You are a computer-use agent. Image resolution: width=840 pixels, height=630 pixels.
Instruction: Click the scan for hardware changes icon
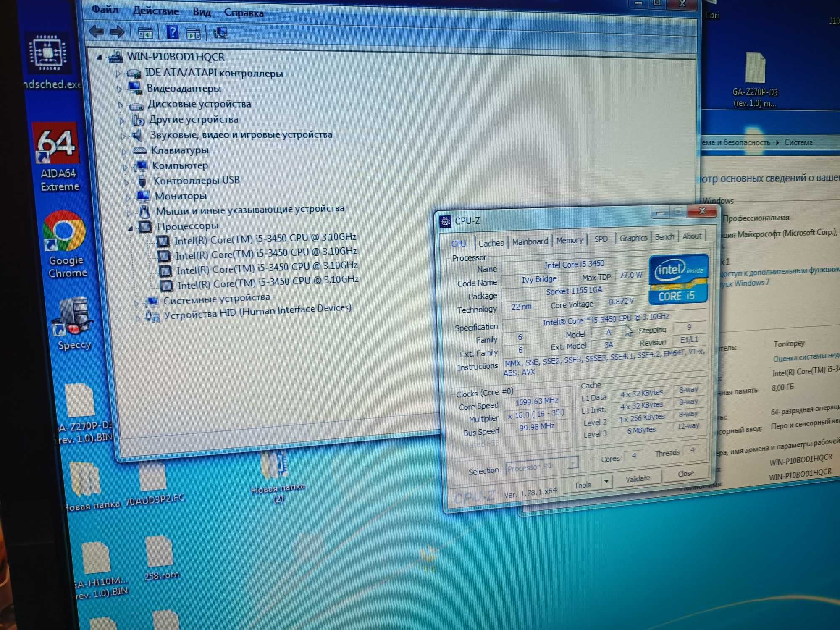(x=220, y=33)
